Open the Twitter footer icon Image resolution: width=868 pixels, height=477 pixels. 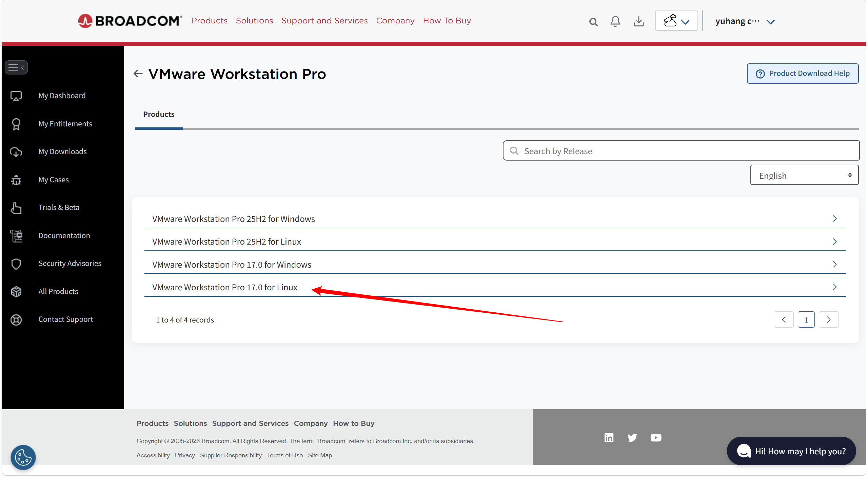[632, 438]
